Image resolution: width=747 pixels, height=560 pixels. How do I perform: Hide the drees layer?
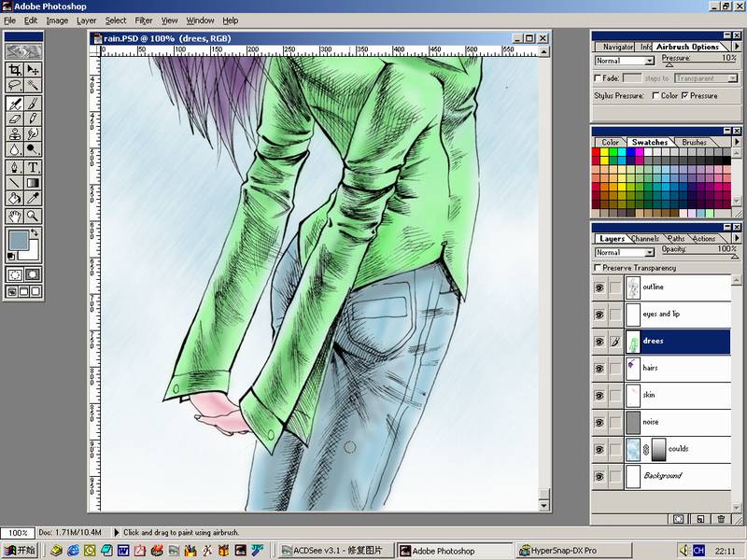click(599, 342)
